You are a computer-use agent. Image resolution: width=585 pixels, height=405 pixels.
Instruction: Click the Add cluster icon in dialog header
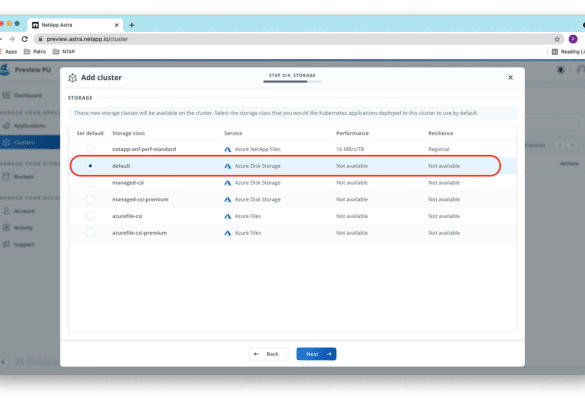coord(72,78)
